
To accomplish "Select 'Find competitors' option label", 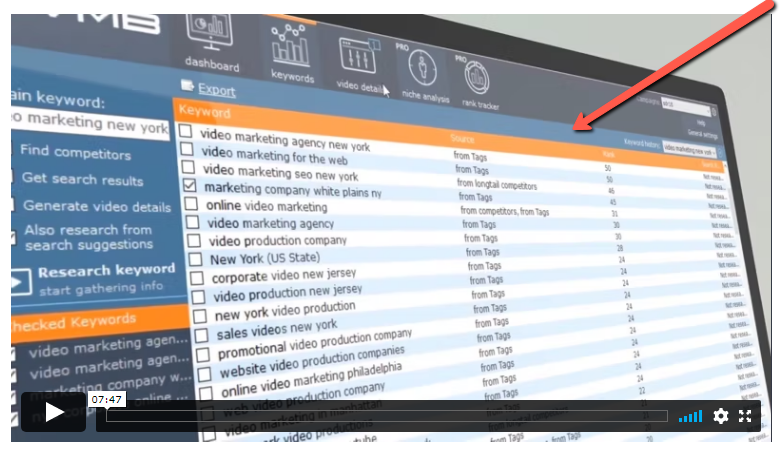I will (76, 152).
